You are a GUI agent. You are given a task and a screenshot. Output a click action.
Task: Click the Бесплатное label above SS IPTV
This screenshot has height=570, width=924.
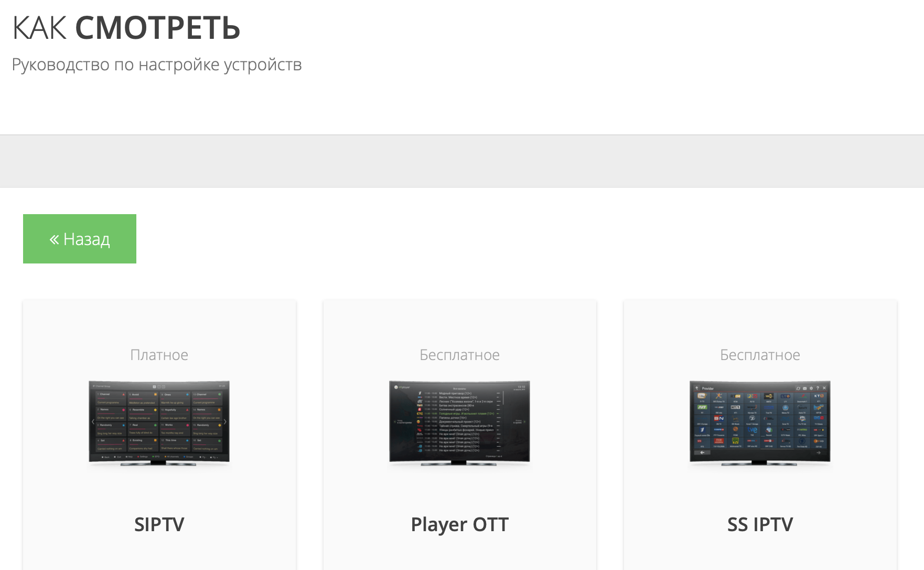click(760, 355)
